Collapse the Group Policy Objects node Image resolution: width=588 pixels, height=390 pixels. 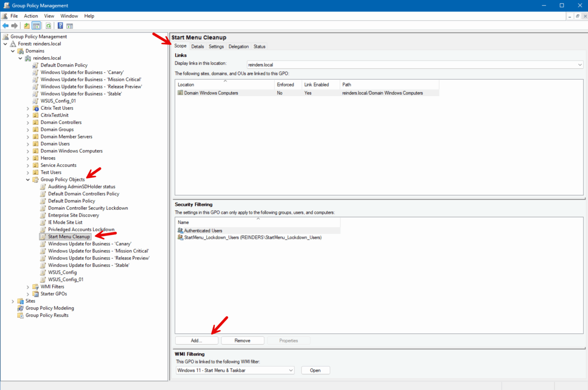(x=28, y=179)
